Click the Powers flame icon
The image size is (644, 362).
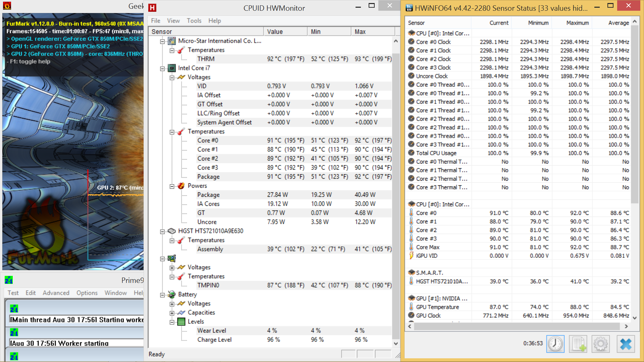coord(181,186)
